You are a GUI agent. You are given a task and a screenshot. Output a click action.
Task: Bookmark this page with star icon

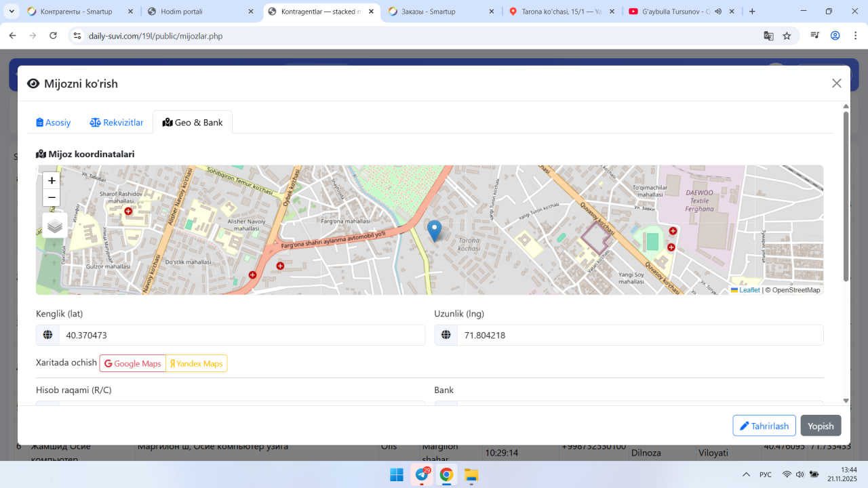pyautogui.click(x=787, y=36)
